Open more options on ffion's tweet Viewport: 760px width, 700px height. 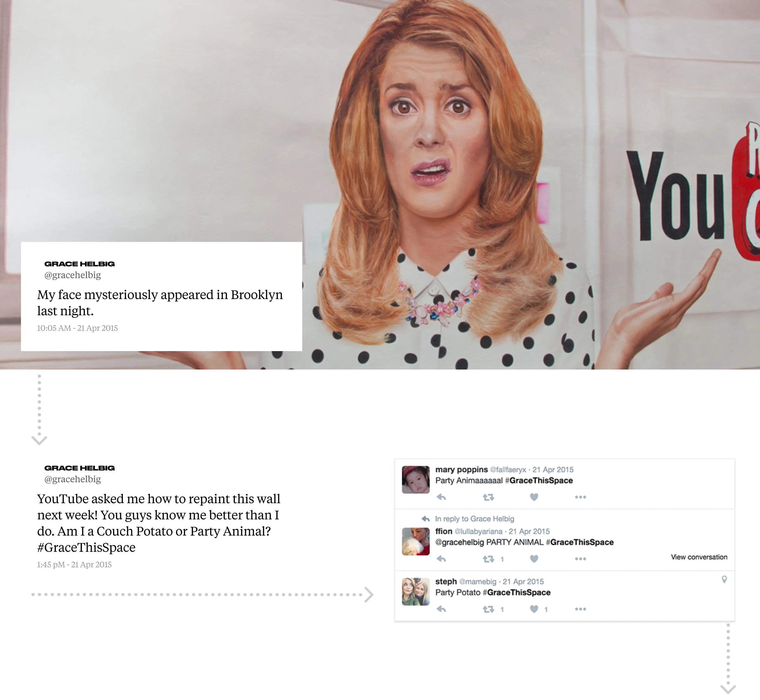tap(580, 559)
